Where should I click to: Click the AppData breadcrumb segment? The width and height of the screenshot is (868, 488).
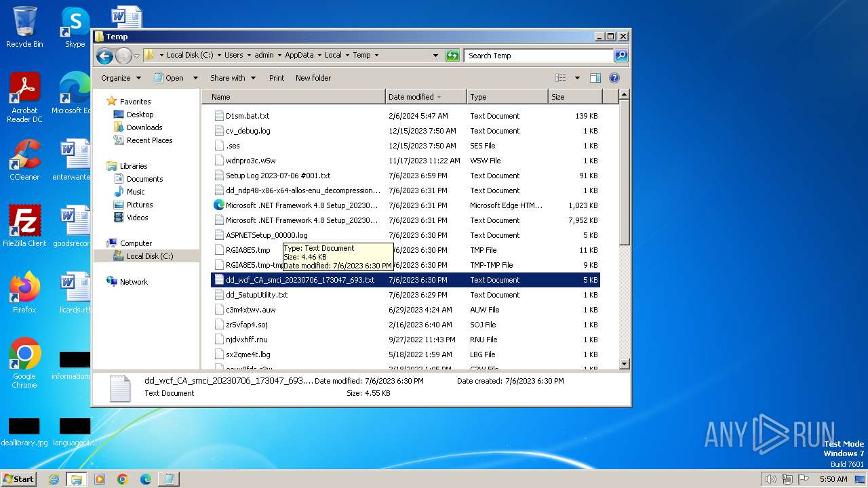tap(299, 56)
